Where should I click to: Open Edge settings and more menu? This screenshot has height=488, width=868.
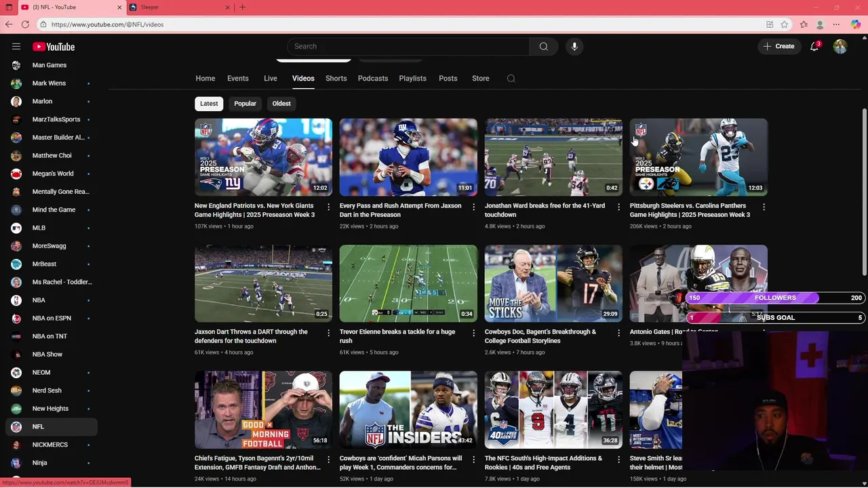(x=836, y=24)
